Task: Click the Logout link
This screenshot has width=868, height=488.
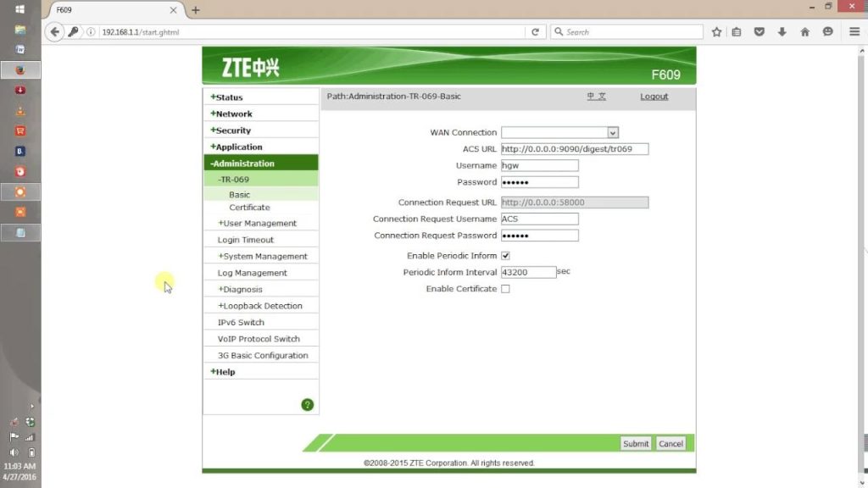Action: (x=654, y=97)
